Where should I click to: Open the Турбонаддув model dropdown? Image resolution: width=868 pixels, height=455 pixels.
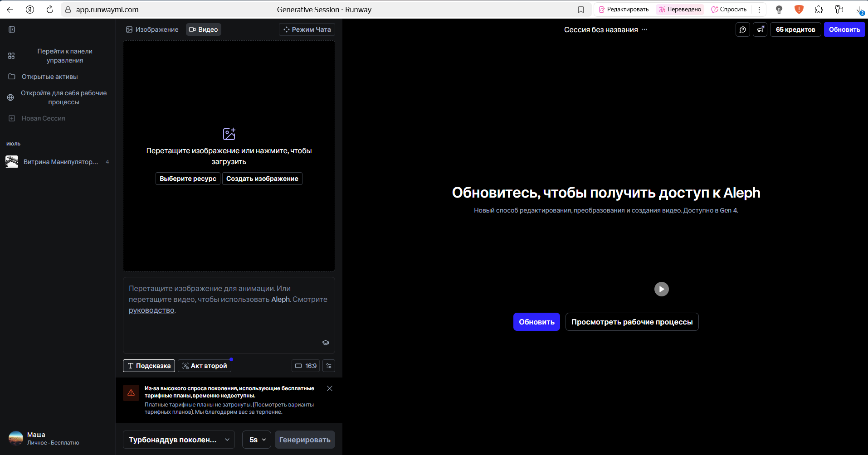click(x=179, y=440)
